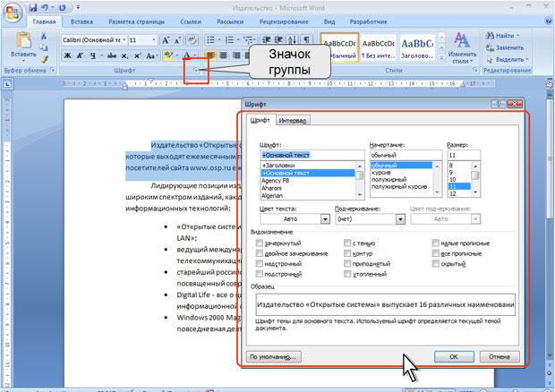Check the контур (outline) checkbox
Image resolution: width=555 pixels, height=392 pixels.
[347, 253]
